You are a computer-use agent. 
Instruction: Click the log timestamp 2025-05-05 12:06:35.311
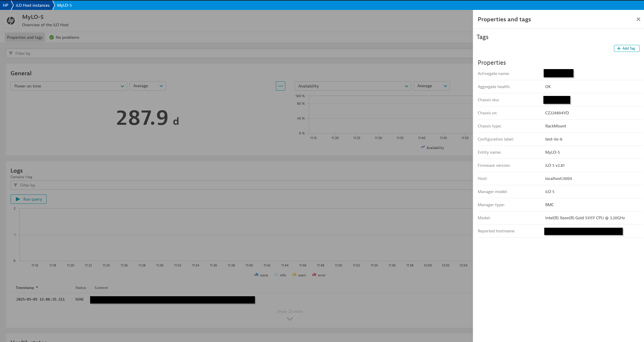(x=41, y=299)
